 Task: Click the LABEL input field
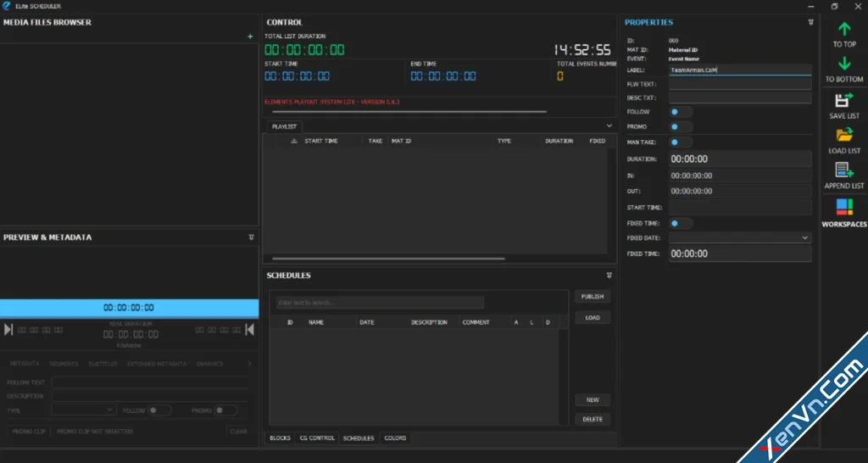point(740,70)
